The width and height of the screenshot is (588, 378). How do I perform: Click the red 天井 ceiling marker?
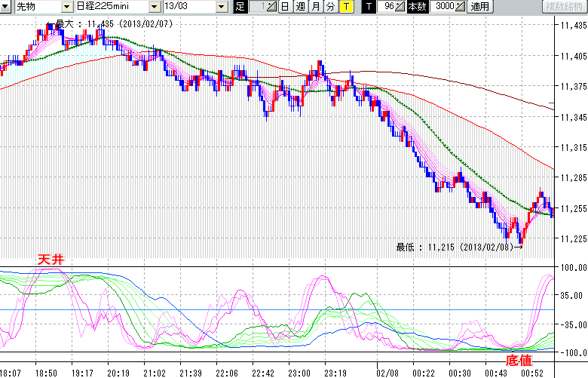coord(51,260)
